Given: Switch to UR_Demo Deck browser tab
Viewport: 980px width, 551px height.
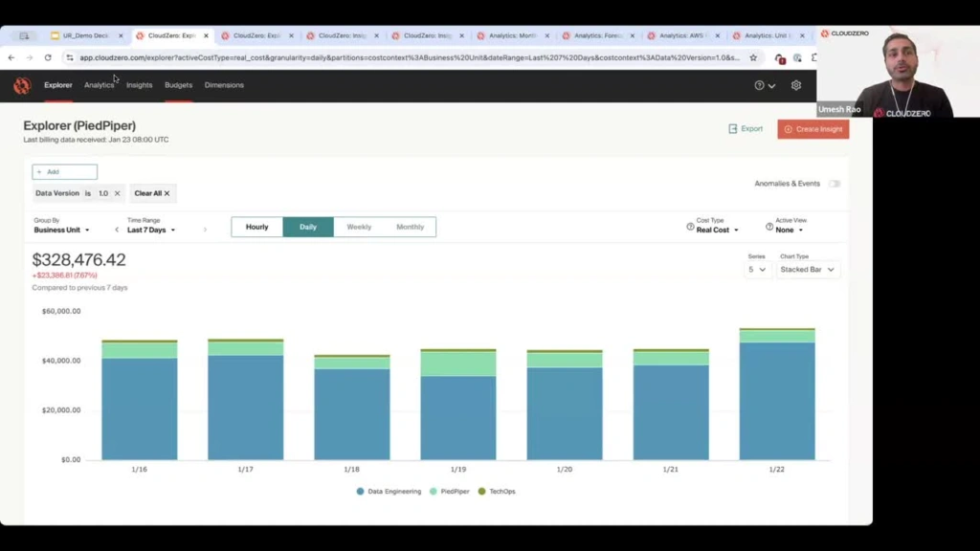Looking at the screenshot, I should point(85,36).
